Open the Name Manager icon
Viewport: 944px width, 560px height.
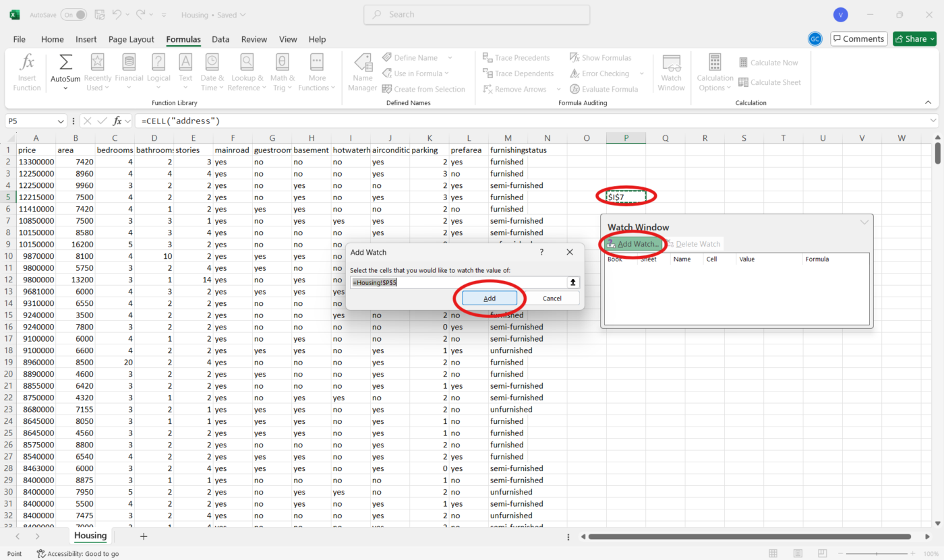click(363, 73)
